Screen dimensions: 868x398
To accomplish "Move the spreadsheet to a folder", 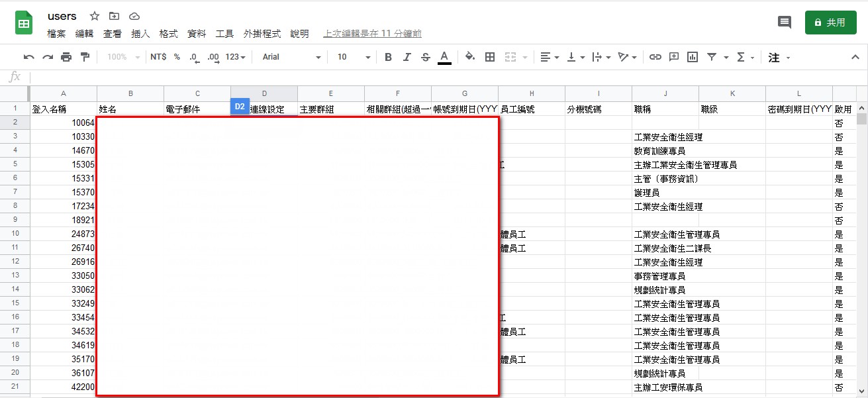I will pos(115,16).
